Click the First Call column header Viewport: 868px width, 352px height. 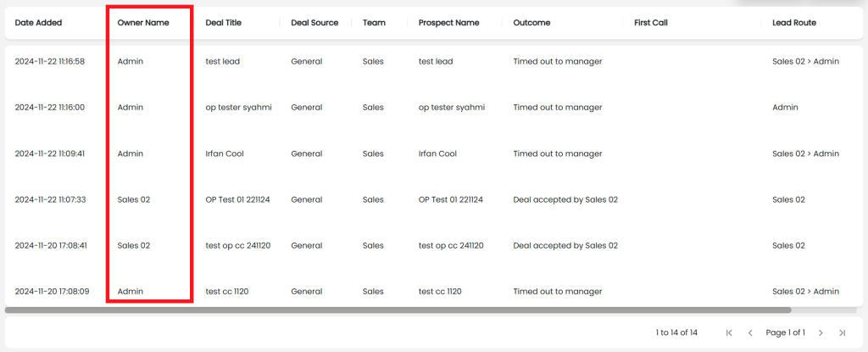click(651, 23)
